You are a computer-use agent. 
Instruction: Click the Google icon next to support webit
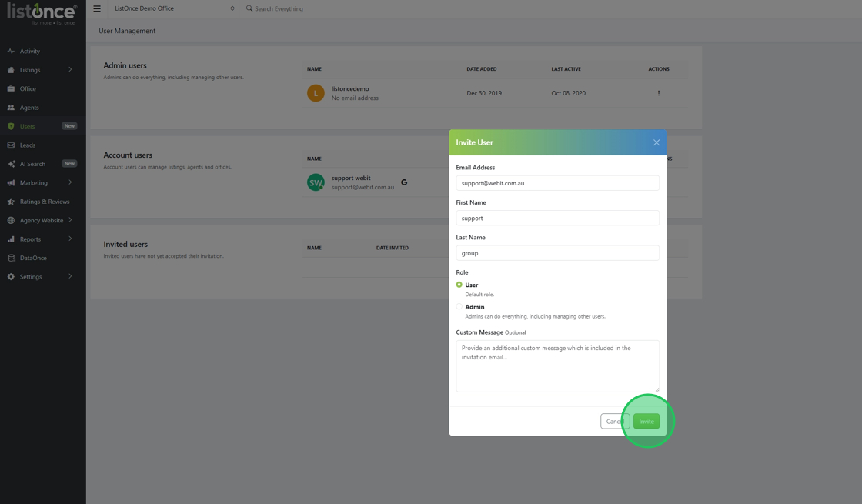point(404,182)
